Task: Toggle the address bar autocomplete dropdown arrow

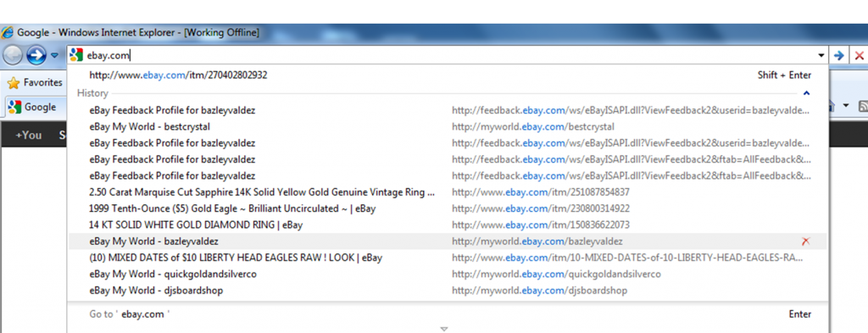Action: [x=821, y=55]
